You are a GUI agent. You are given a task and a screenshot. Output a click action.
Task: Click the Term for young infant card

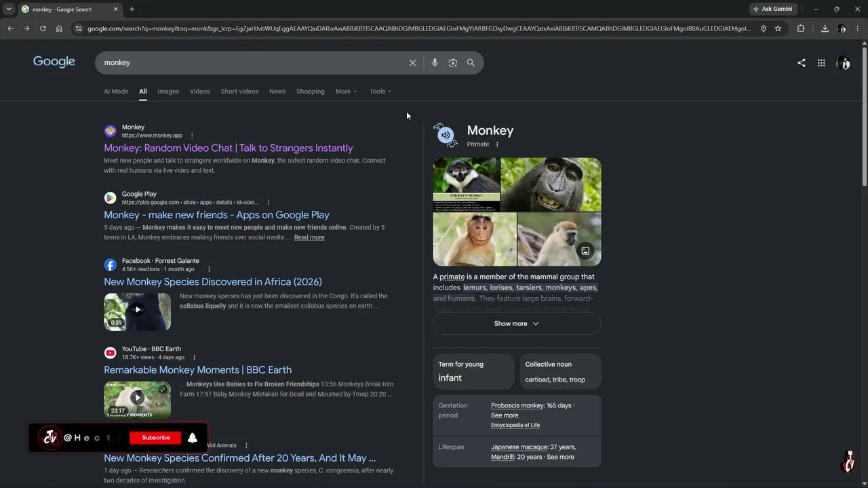[x=473, y=371]
